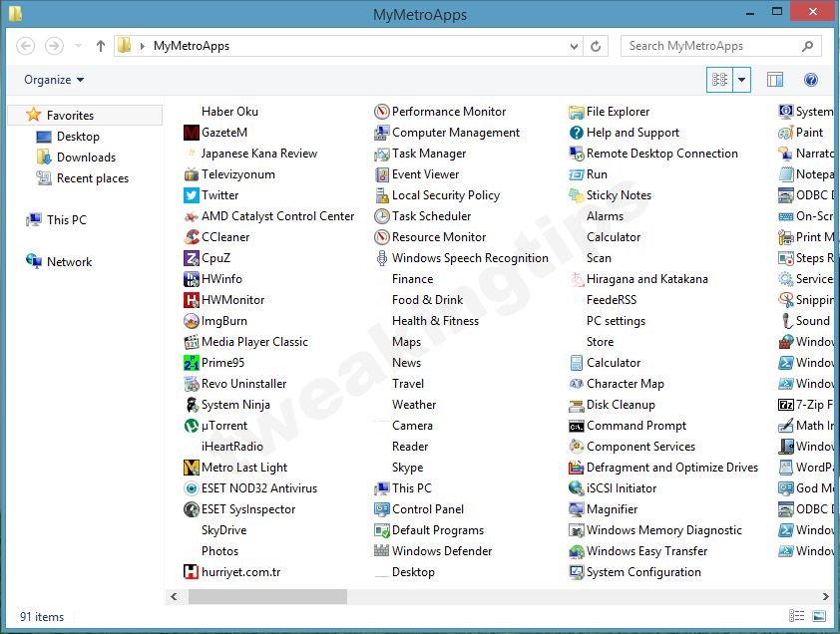Click the Search MyMetroApps field
This screenshot has width=840, height=634.
tap(720, 46)
